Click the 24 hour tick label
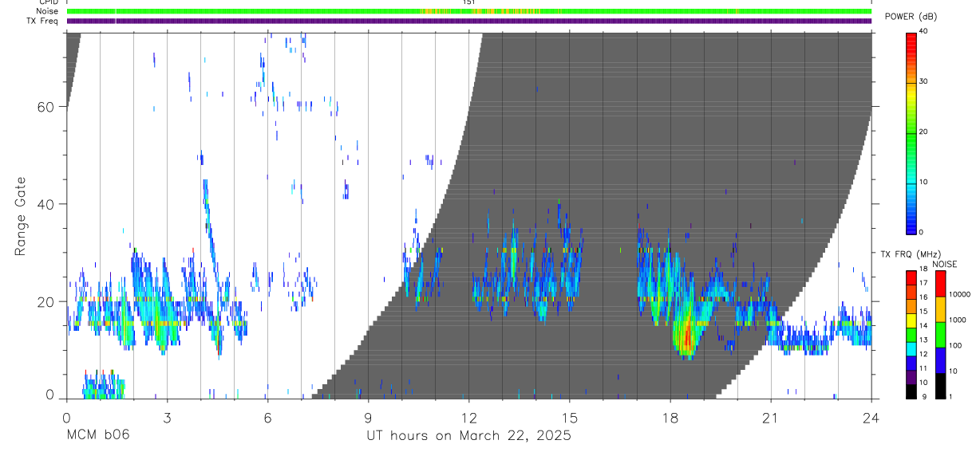Screen dimensions: 980x452 tap(871, 417)
